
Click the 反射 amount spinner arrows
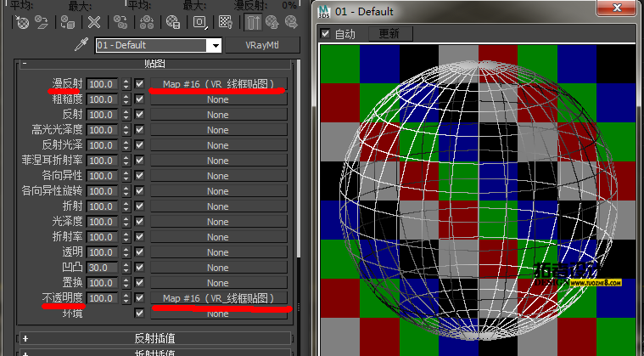[x=126, y=115]
